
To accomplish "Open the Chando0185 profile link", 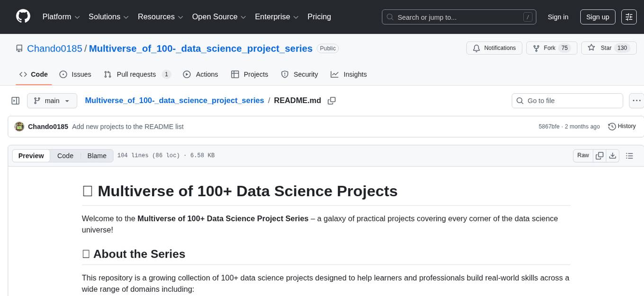I will pyautogui.click(x=54, y=48).
